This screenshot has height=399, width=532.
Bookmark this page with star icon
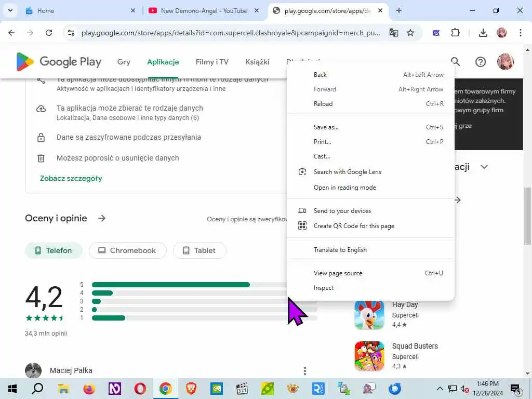(x=410, y=33)
